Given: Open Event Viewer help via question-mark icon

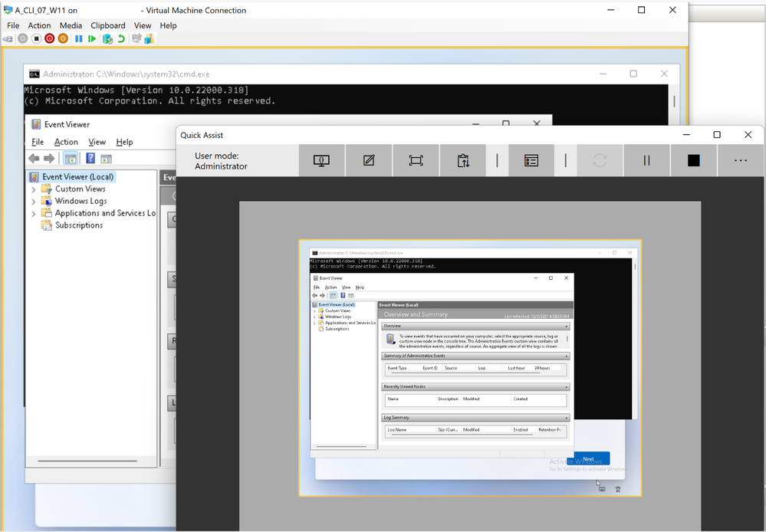Looking at the screenshot, I should coord(90,158).
